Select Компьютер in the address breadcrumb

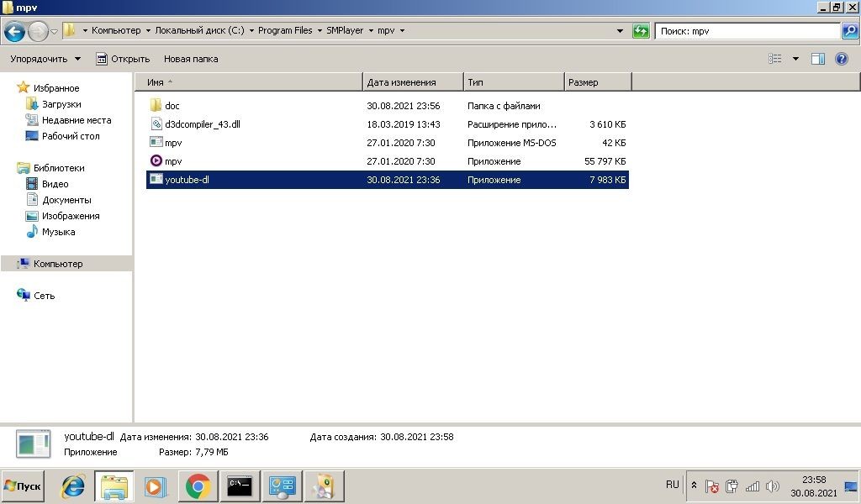(116, 31)
